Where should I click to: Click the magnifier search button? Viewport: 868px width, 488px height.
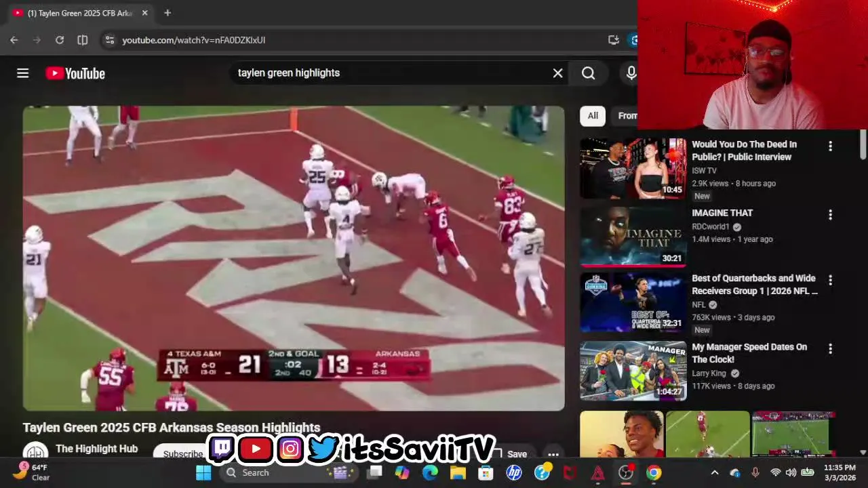tap(588, 73)
